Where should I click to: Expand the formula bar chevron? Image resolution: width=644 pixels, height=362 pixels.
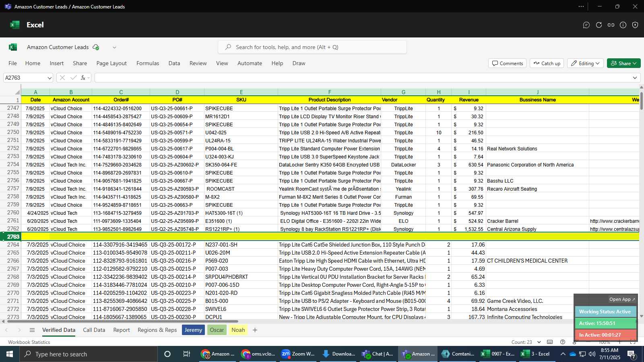pyautogui.click(x=635, y=78)
